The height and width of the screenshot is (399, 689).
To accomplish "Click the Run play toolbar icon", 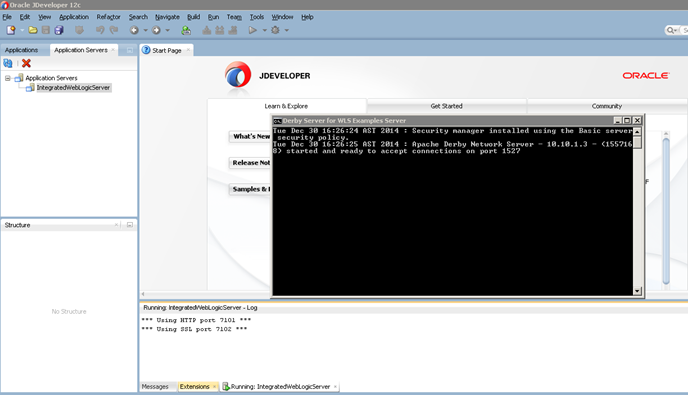I will [x=253, y=30].
